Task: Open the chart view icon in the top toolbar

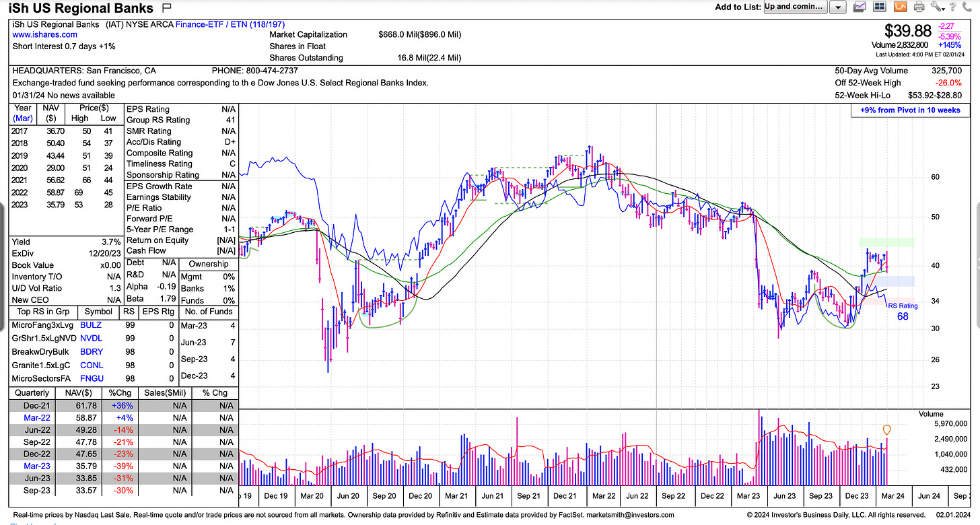Action: (860, 7)
